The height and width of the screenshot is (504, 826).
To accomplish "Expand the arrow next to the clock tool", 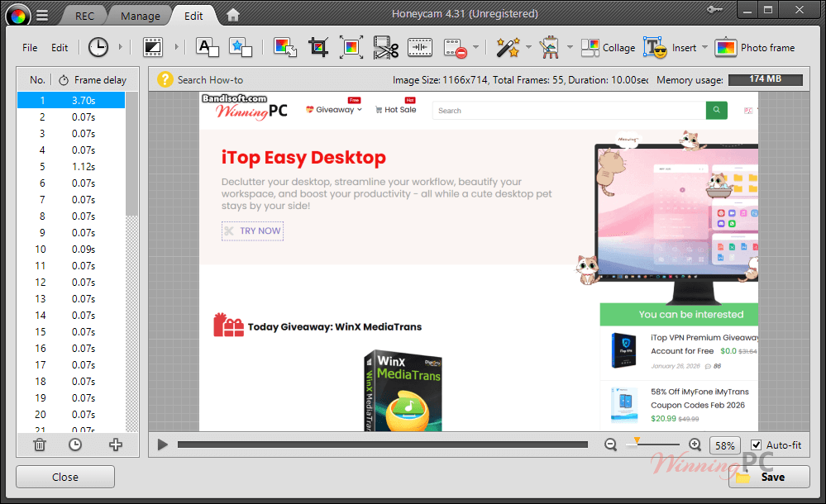I will pyautogui.click(x=120, y=47).
